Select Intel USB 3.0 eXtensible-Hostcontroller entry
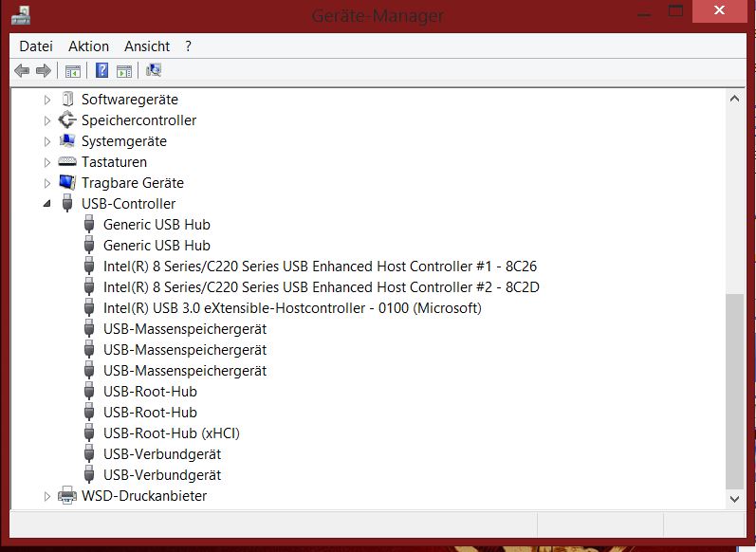 tap(293, 308)
